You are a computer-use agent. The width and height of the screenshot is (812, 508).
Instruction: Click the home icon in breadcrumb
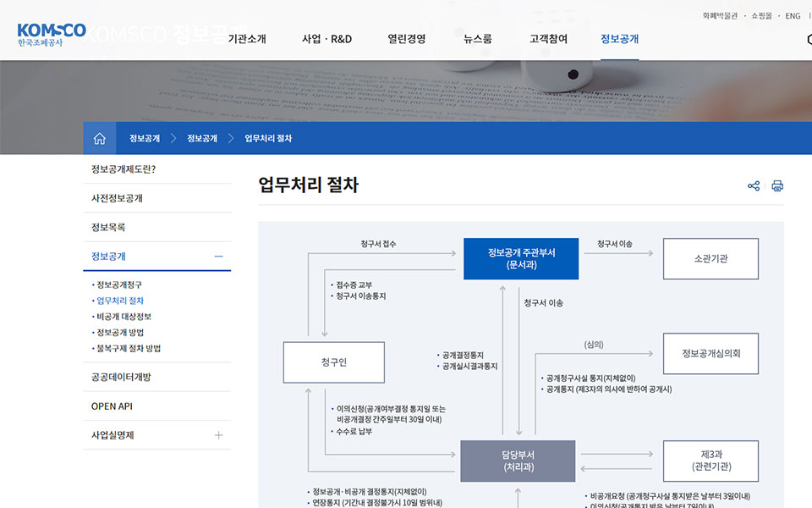coord(100,138)
